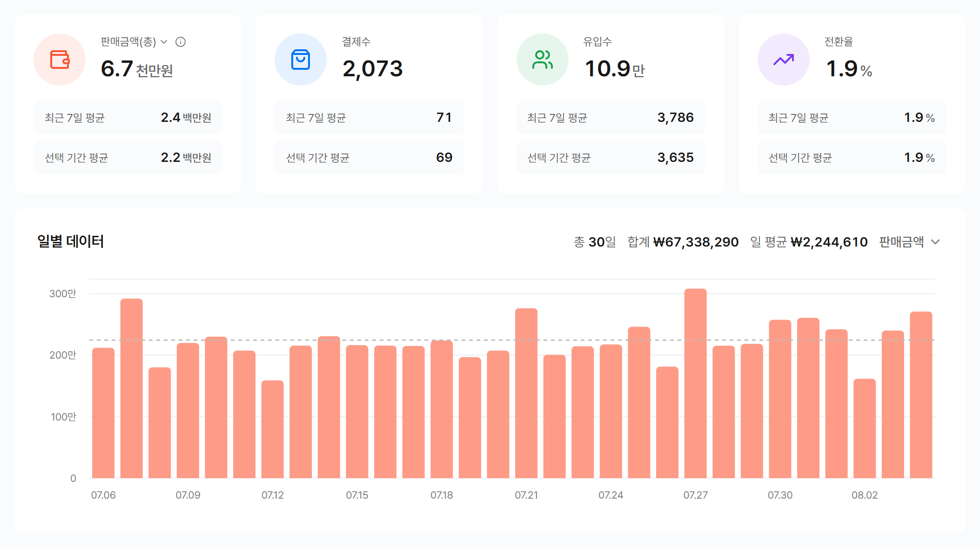This screenshot has height=547, width=980.
Task: Click the 10.9만 visitor count value
Action: click(615, 69)
